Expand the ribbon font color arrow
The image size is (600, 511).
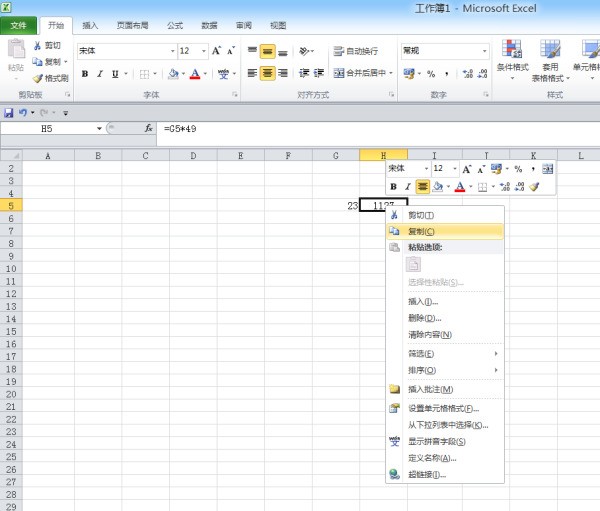[x=205, y=73]
